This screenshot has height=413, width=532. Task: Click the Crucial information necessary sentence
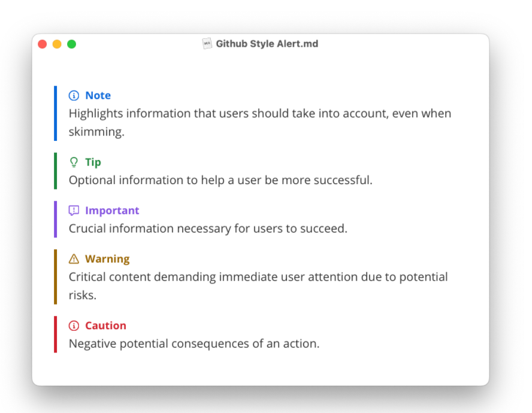208,229
